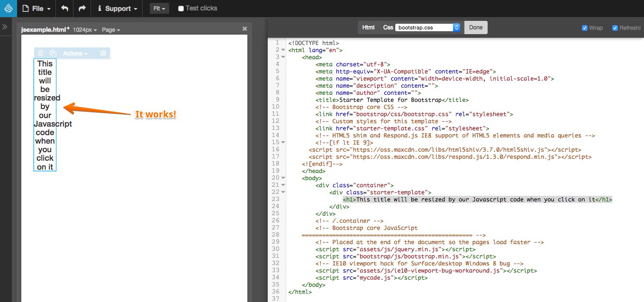Click the Done button in code editor
Image resolution: width=644 pixels, height=302 pixels.
476,27
